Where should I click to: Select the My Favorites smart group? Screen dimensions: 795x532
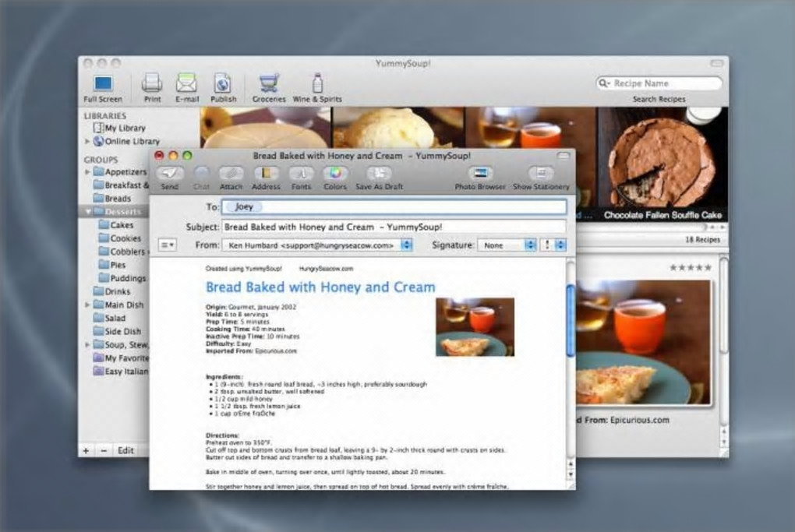point(121,358)
